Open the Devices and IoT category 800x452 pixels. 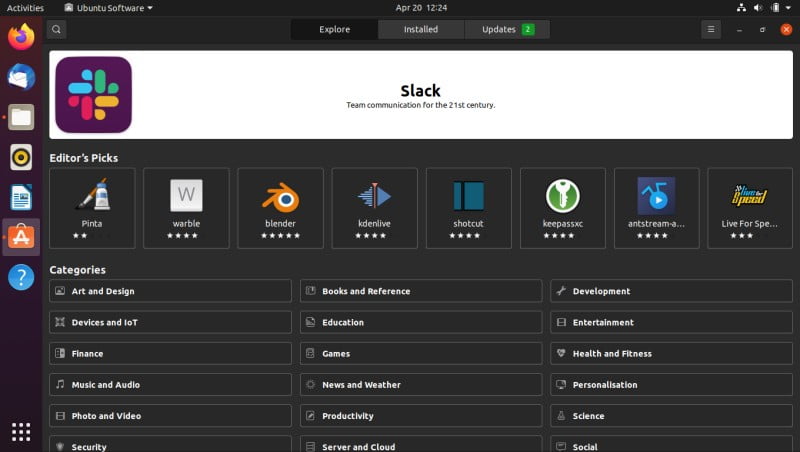(x=170, y=322)
